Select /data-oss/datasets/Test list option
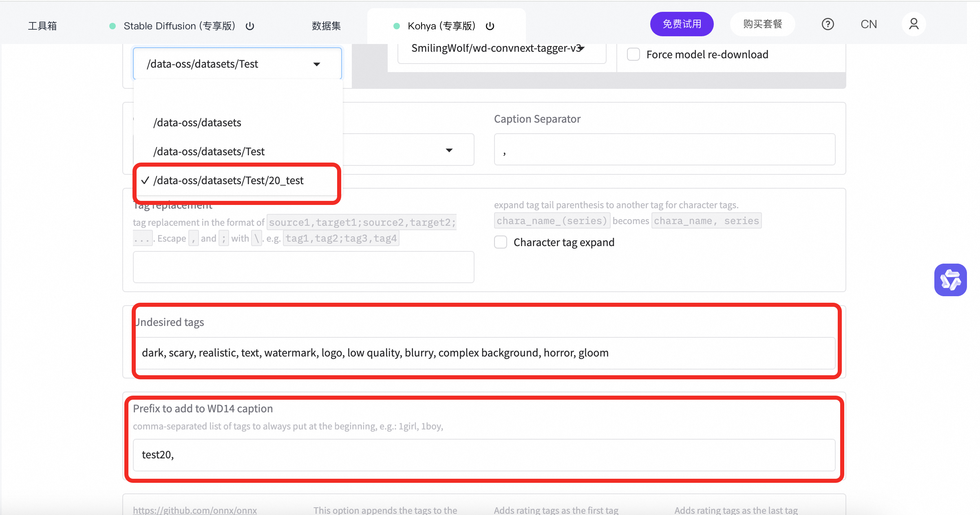This screenshot has width=980, height=515. (x=209, y=152)
